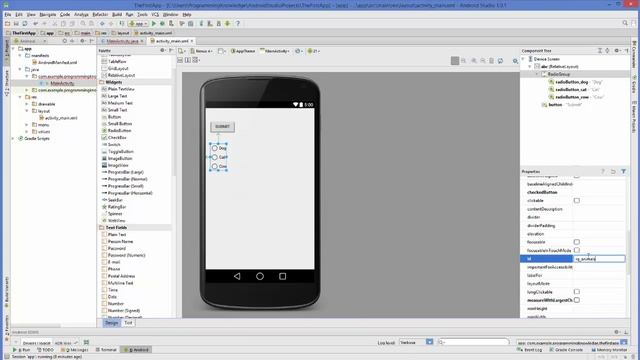Screen dimensions: 640x360
Task: Open the Nexus 4 device dropdown
Action: tap(202, 51)
